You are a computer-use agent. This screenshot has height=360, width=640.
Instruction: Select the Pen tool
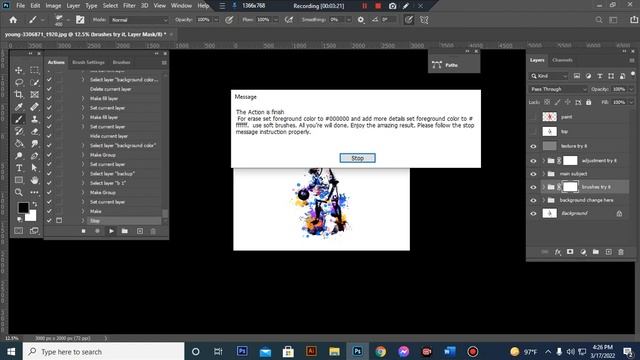(35, 156)
